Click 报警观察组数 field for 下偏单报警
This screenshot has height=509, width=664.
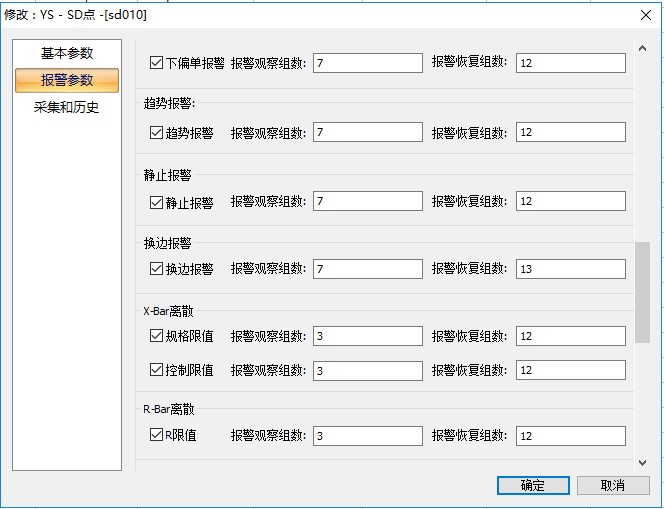point(367,63)
